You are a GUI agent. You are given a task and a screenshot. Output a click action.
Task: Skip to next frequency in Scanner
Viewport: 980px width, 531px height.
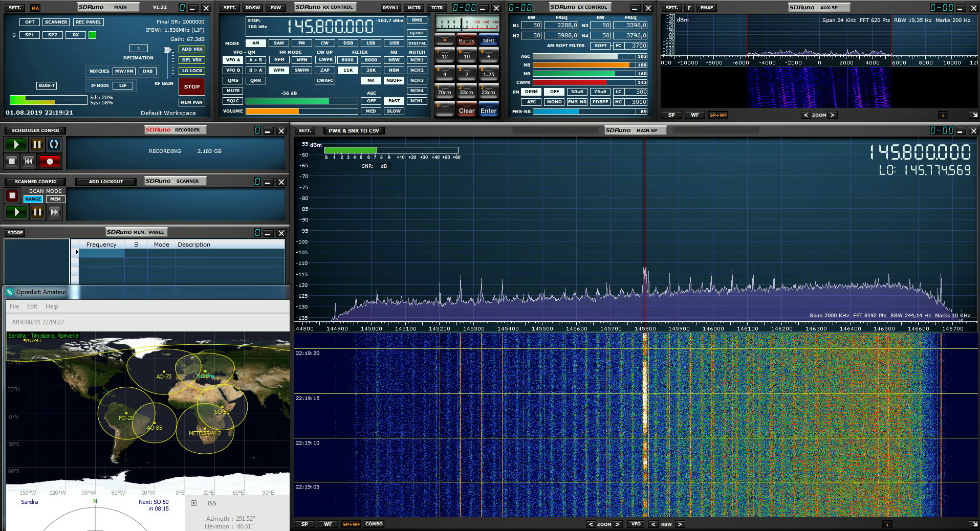click(x=54, y=212)
